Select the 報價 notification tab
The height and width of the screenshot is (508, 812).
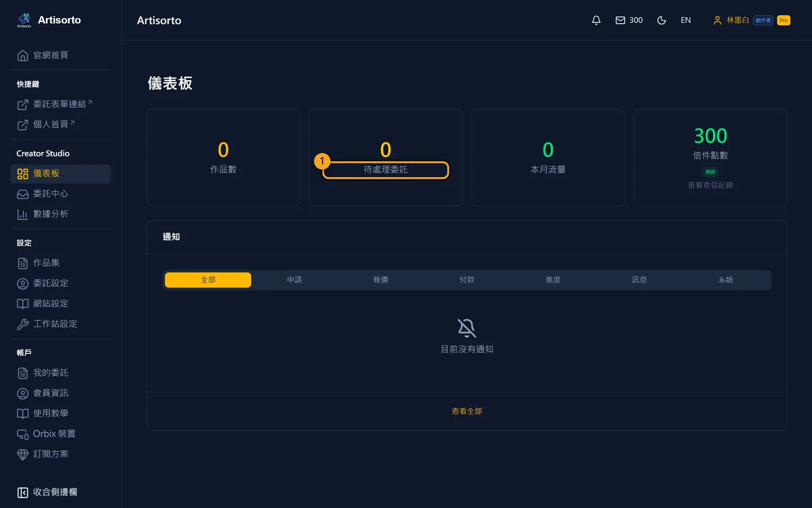click(381, 280)
